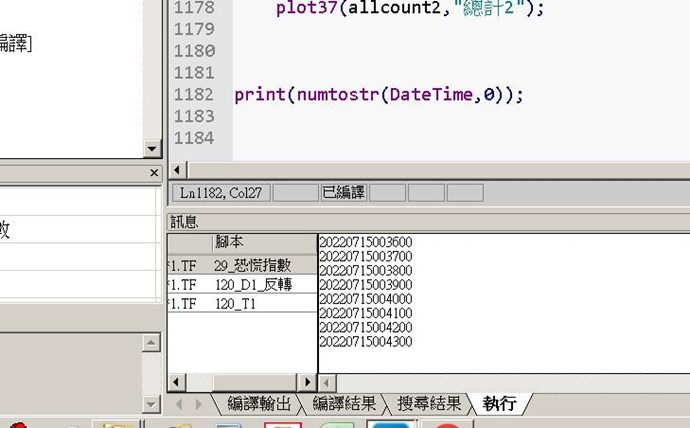Click script list scrollbar right arrow
The width and height of the screenshot is (690, 428).
(x=308, y=382)
